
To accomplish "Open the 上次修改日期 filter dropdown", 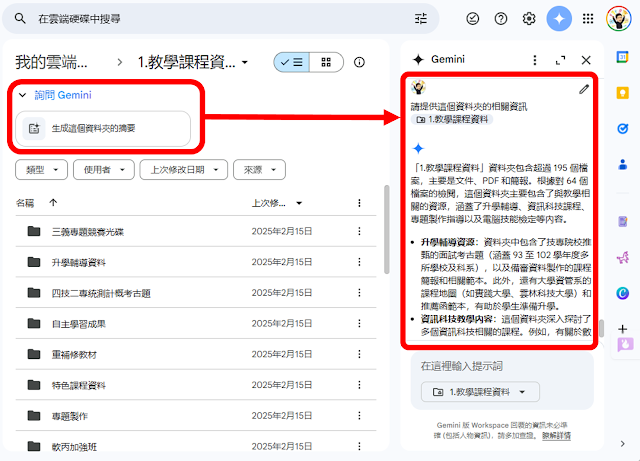I will pyautogui.click(x=184, y=169).
